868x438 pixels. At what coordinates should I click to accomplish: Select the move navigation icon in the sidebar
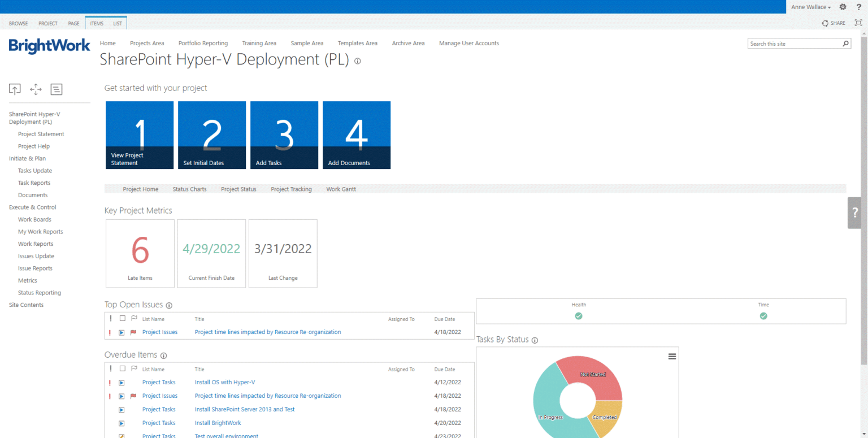pyautogui.click(x=36, y=89)
